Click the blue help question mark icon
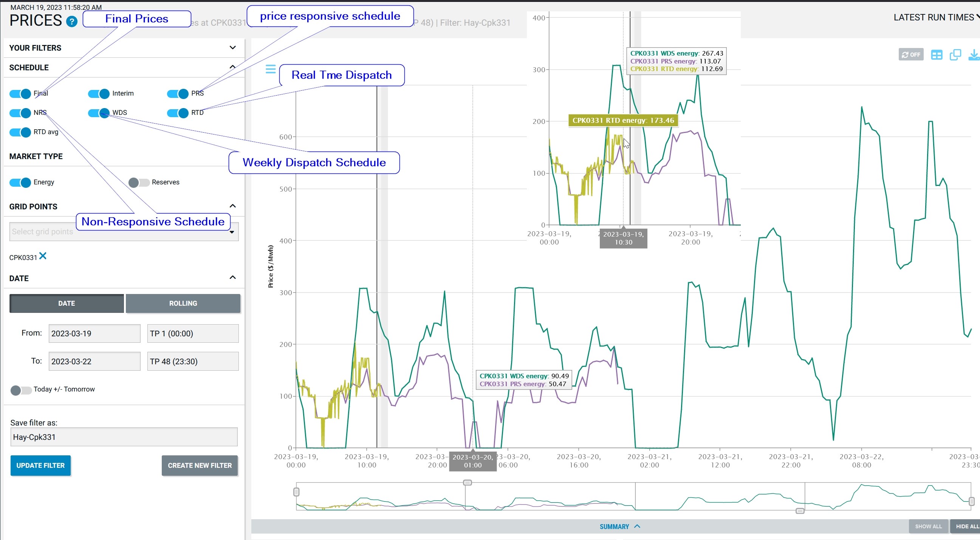 point(71,21)
